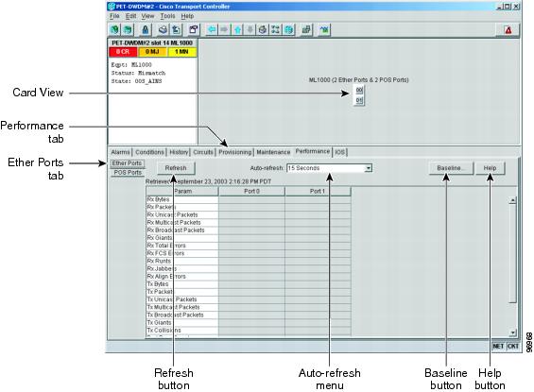Select the Tx Bytes row

(249, 284)
